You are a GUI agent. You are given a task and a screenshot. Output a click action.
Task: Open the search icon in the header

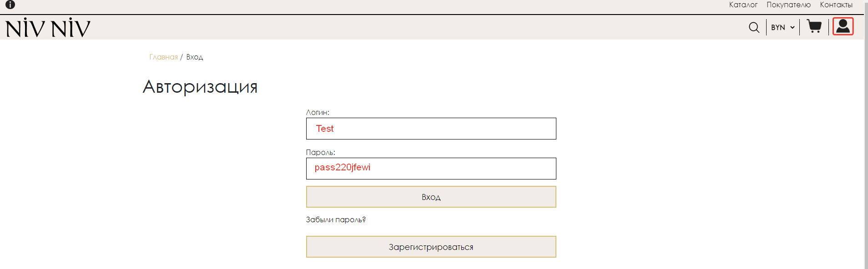754,27
